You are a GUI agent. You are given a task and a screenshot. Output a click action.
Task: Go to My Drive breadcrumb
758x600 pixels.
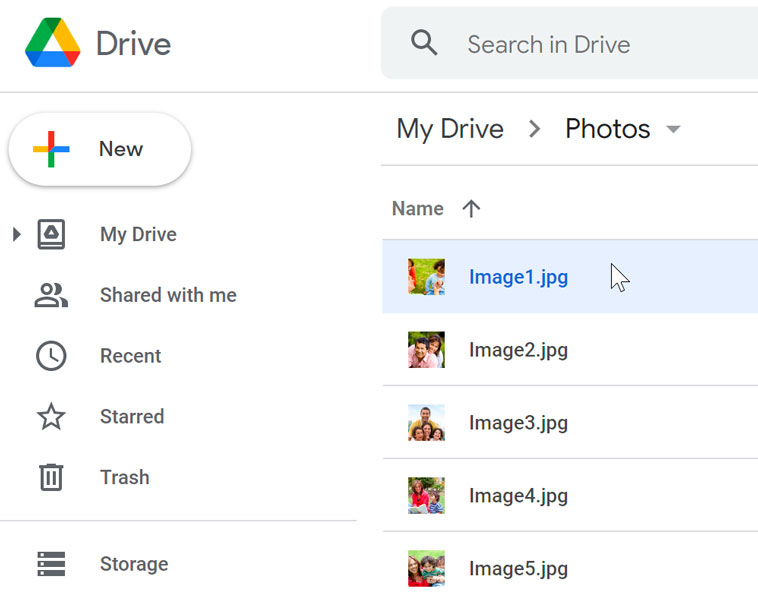[450, 129]
